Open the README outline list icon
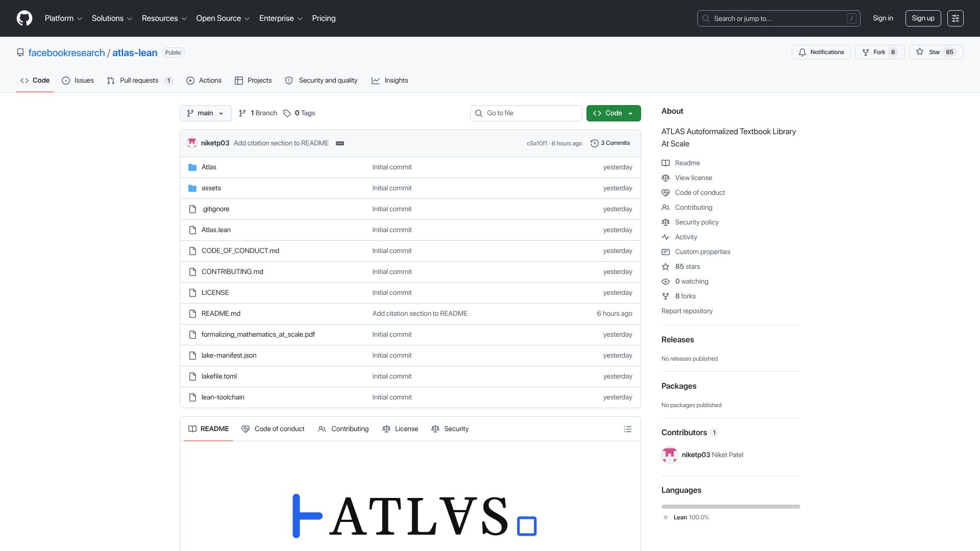 coord(628,429)
